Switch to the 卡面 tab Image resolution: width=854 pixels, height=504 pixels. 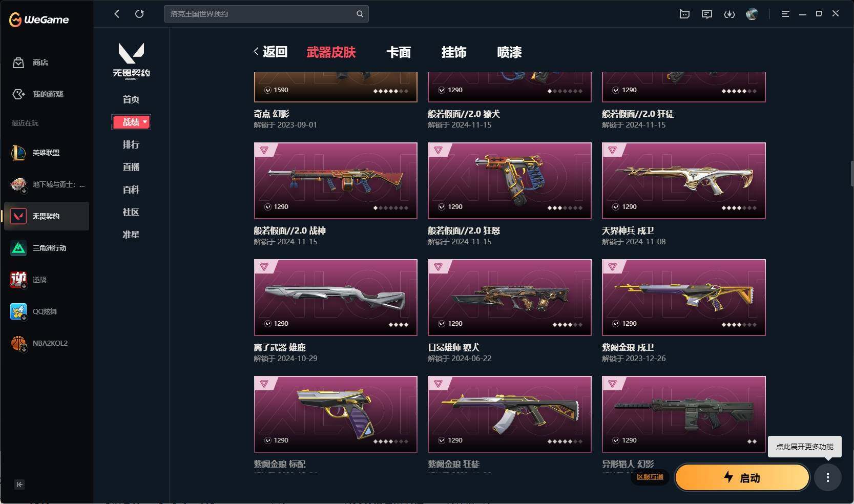pyautogui.click(x=399, y=52)
